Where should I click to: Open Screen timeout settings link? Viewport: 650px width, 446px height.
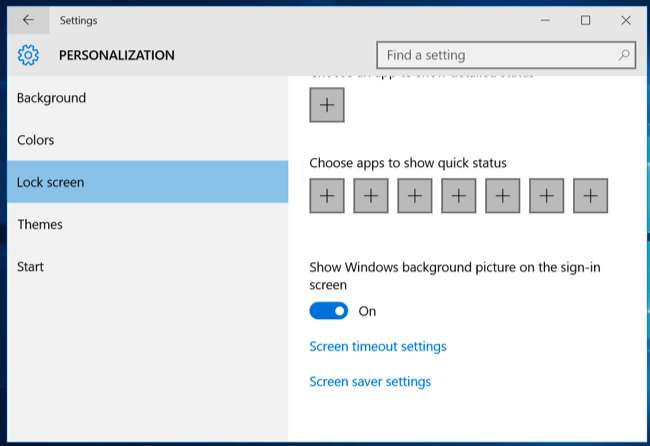click(378, 347)
